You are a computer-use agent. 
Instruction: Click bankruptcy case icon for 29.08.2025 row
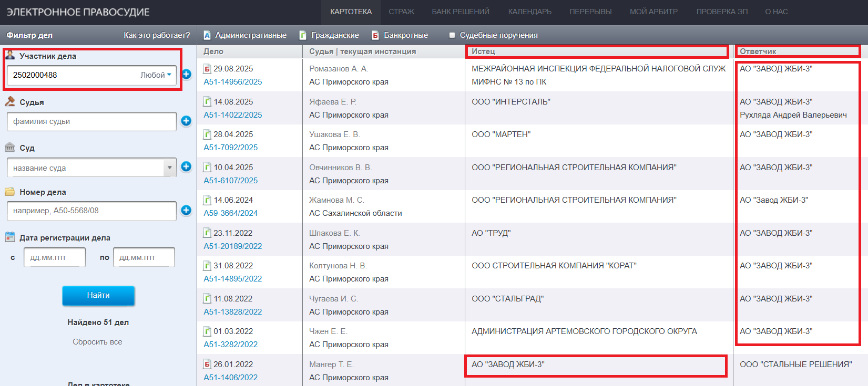tap(207, 69)
